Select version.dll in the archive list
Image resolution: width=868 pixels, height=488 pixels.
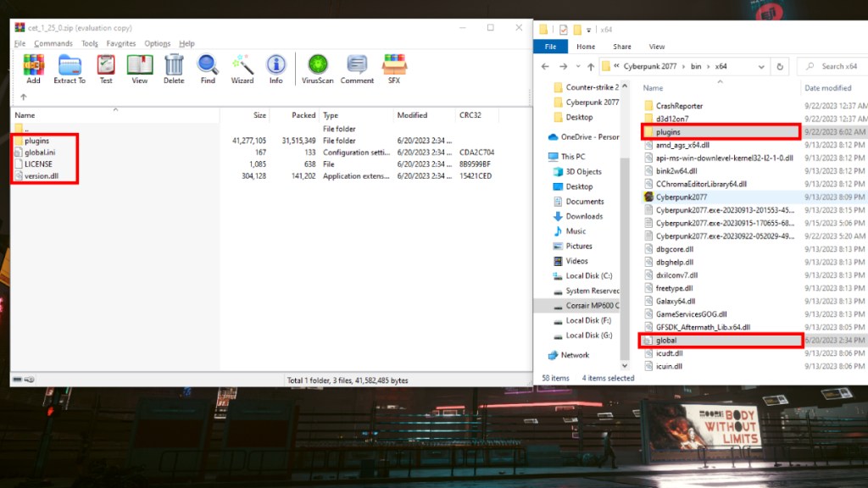point(42,175)
